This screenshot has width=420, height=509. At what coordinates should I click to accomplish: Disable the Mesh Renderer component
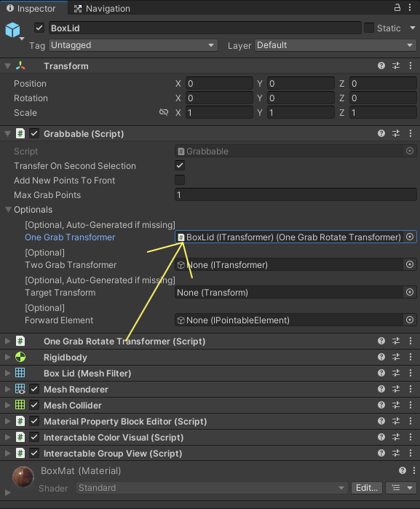tap(34, 389)
